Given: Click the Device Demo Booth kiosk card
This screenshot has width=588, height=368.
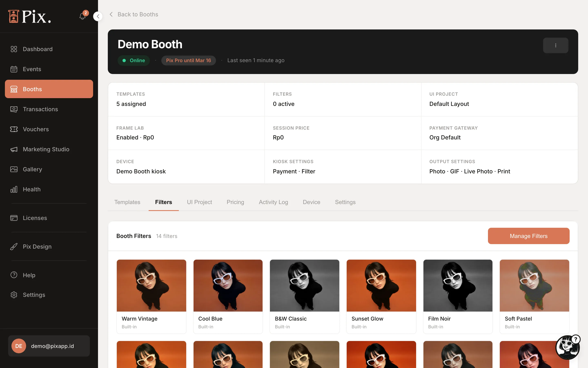Looking at the screenshot, I should tap(186, 167).
